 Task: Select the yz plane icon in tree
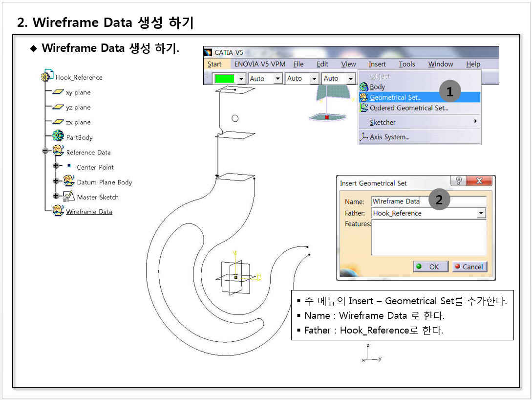click(x=58, y=107)
